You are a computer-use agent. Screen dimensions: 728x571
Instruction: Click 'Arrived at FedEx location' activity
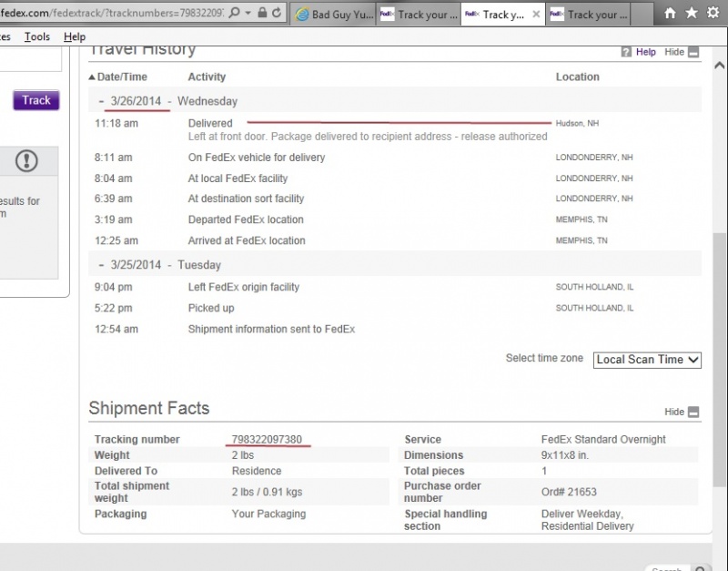[247, 240]
